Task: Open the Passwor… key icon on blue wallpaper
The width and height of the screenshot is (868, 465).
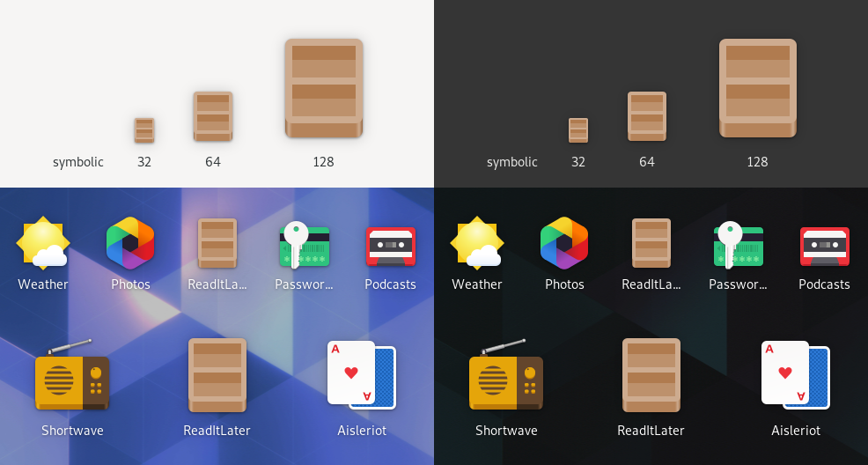Action: pos(304,245)
